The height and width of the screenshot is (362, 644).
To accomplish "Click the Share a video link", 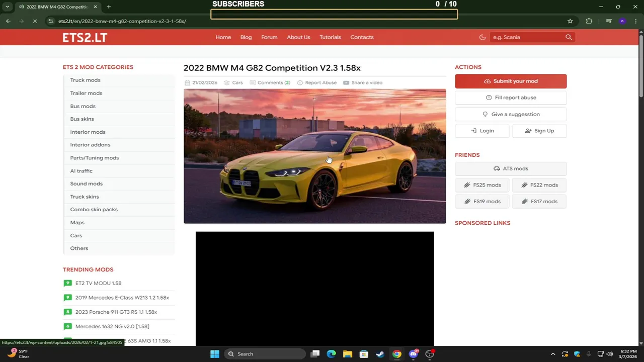I will (x=367, y=82).
